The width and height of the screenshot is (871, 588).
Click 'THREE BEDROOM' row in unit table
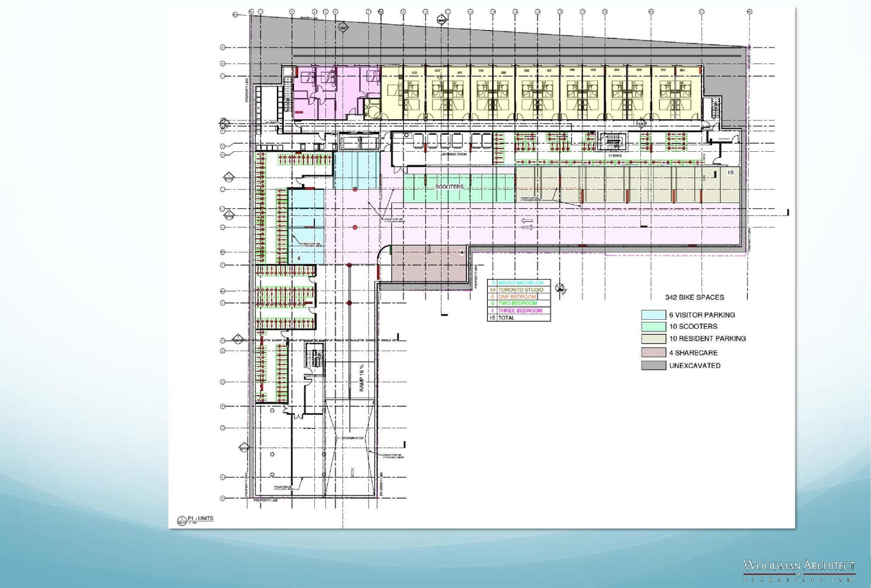tap(519, 310)
